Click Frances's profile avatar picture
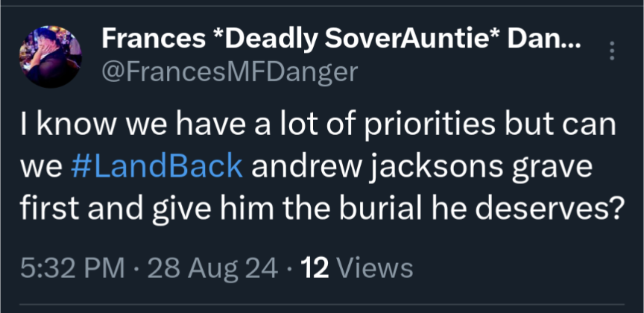The image size is (644, 313). 50,57
